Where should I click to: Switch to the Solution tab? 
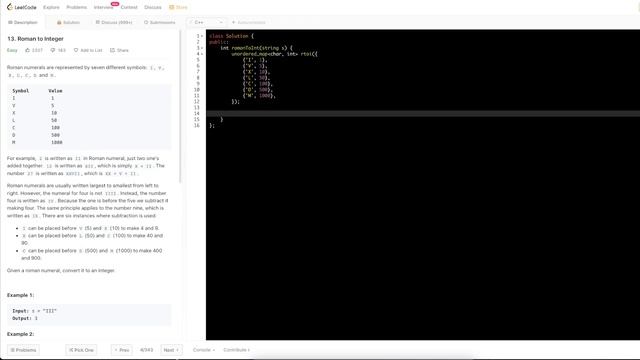coord(69,22)
